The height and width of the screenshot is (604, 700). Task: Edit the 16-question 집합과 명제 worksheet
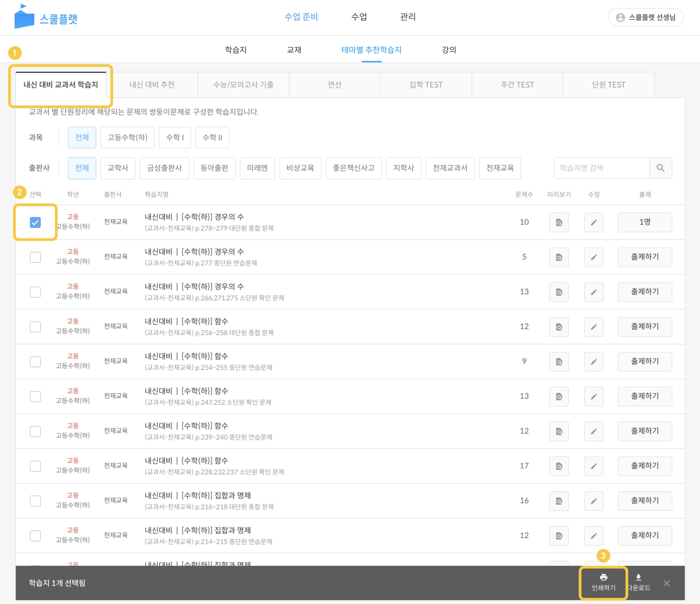[x=594, y=501]
